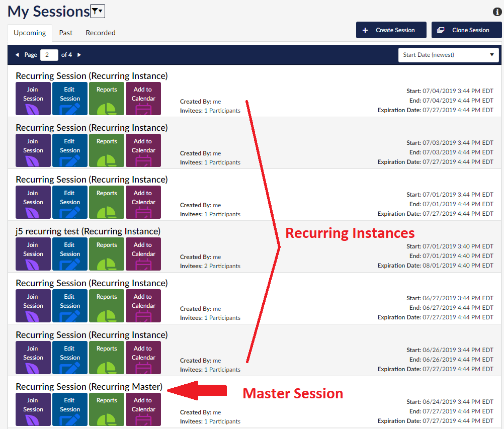Open the Recurring Session (Recurring Master) title
Viewport: 504px width, 429px height.
89,387
